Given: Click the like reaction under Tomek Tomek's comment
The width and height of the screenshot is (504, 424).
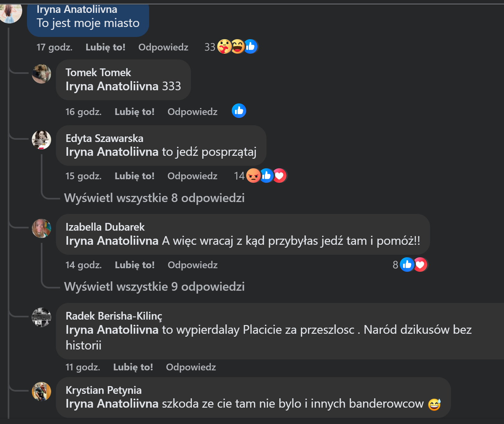Looking at the screenshot, I should [239, 111].
